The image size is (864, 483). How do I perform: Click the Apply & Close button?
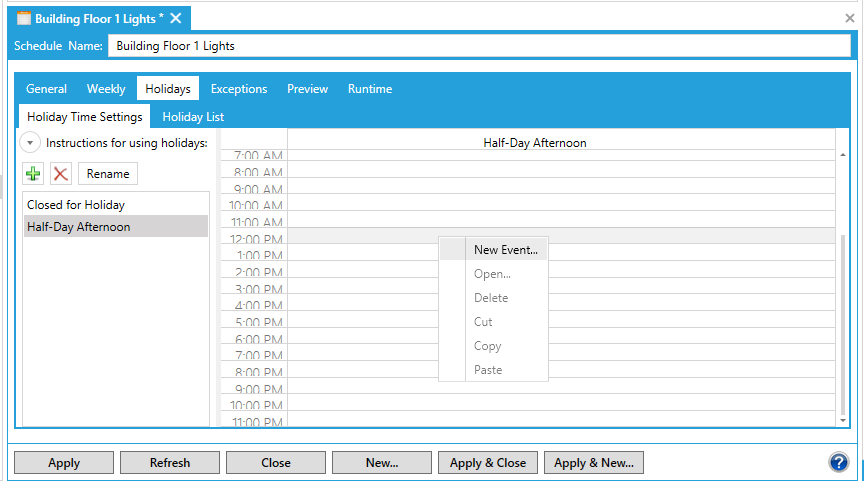488,463
